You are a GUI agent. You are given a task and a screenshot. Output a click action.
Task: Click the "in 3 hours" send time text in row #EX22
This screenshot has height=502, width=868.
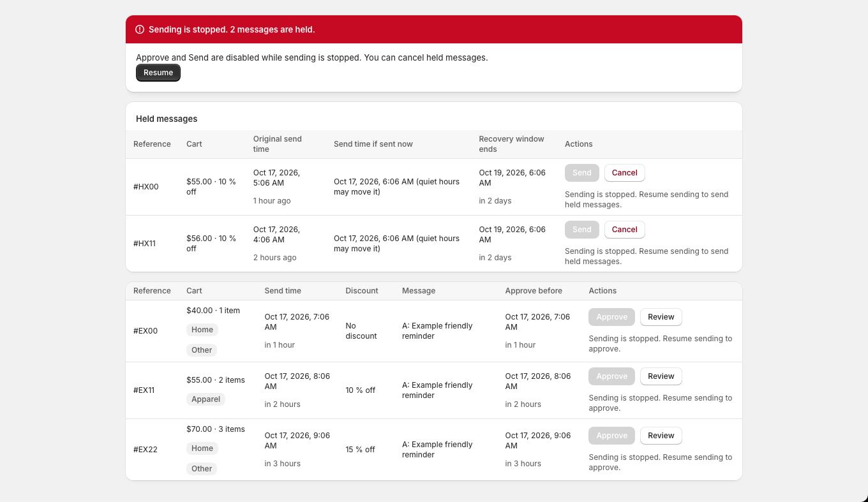(283, 464)
